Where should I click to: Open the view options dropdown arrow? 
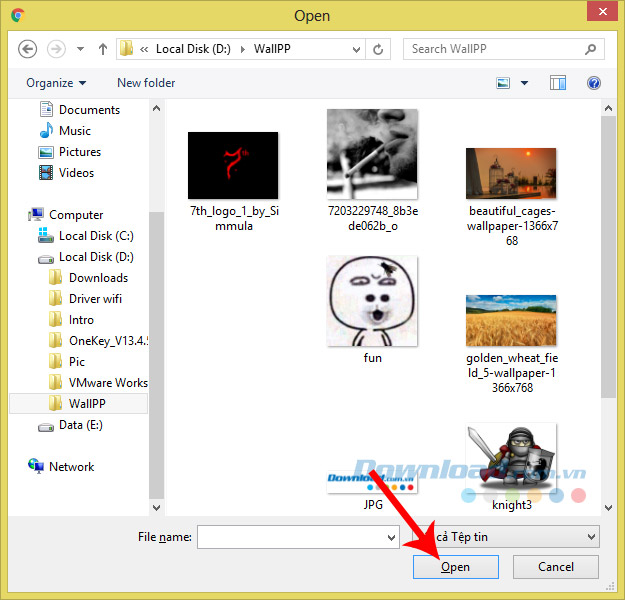(x=525, y=83)
